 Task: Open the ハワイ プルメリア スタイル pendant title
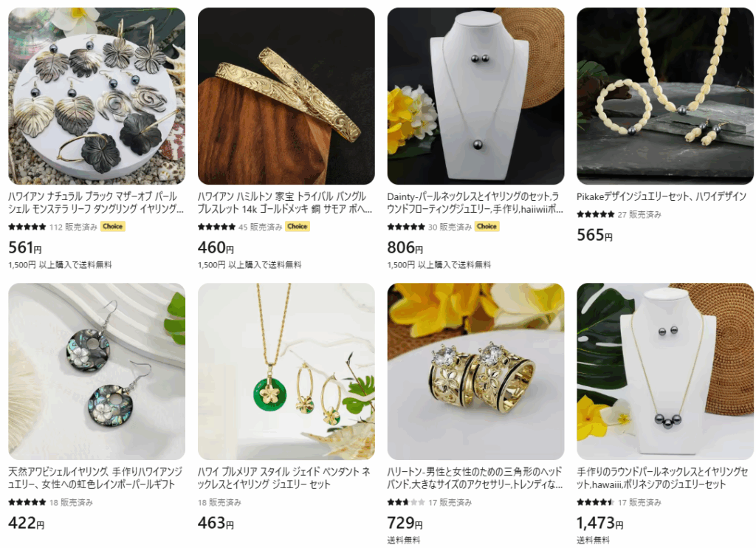[284, 478]
